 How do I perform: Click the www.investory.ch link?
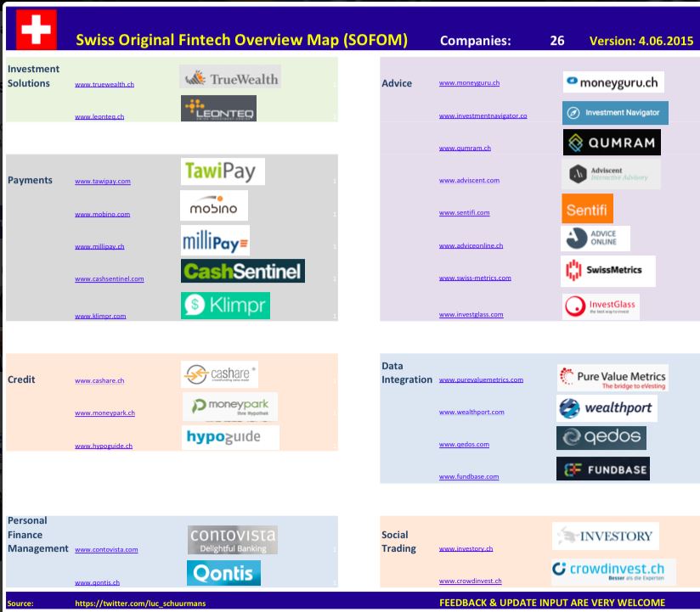[466, 548]
